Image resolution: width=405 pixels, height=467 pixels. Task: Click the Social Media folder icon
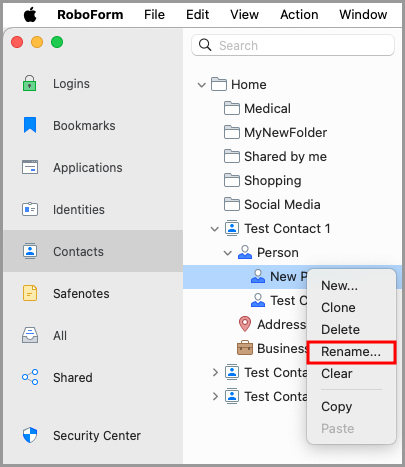pos(232,204)
